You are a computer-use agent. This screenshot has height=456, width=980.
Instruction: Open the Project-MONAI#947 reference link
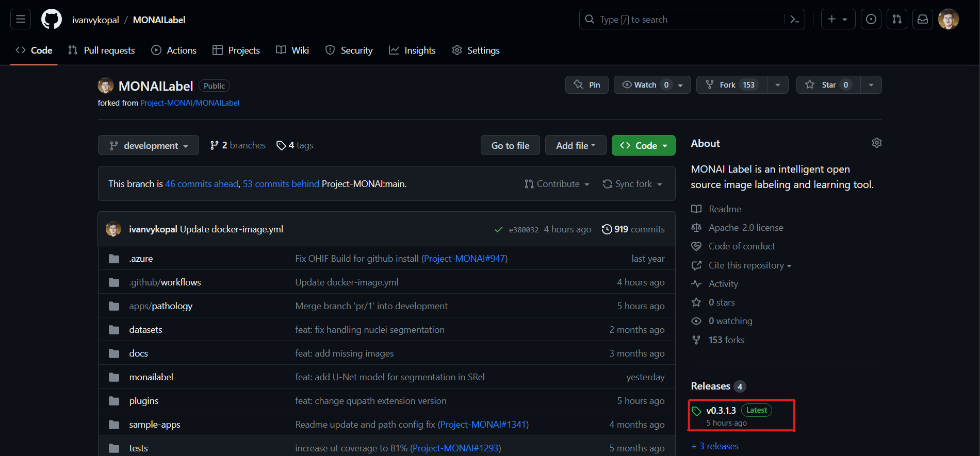point(464,259)
